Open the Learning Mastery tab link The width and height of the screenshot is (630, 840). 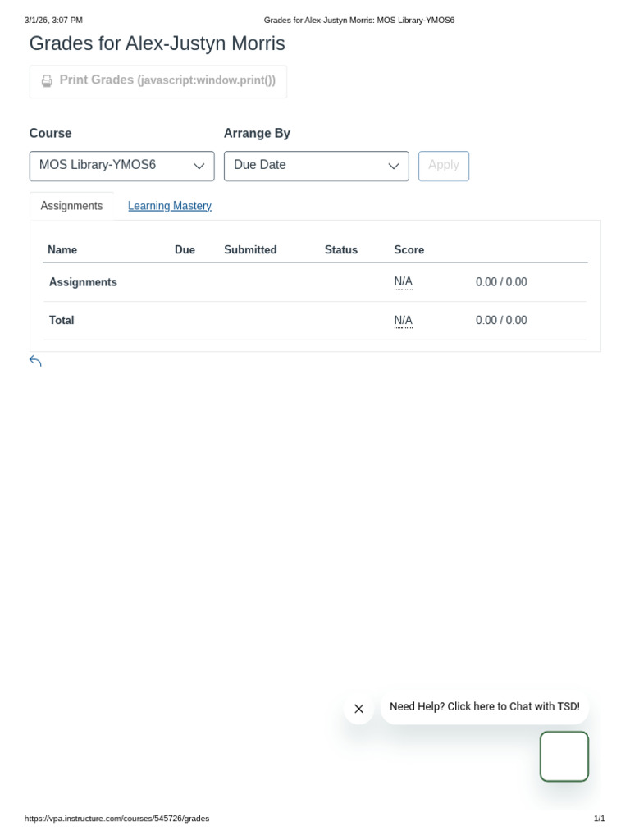(170, 206)
